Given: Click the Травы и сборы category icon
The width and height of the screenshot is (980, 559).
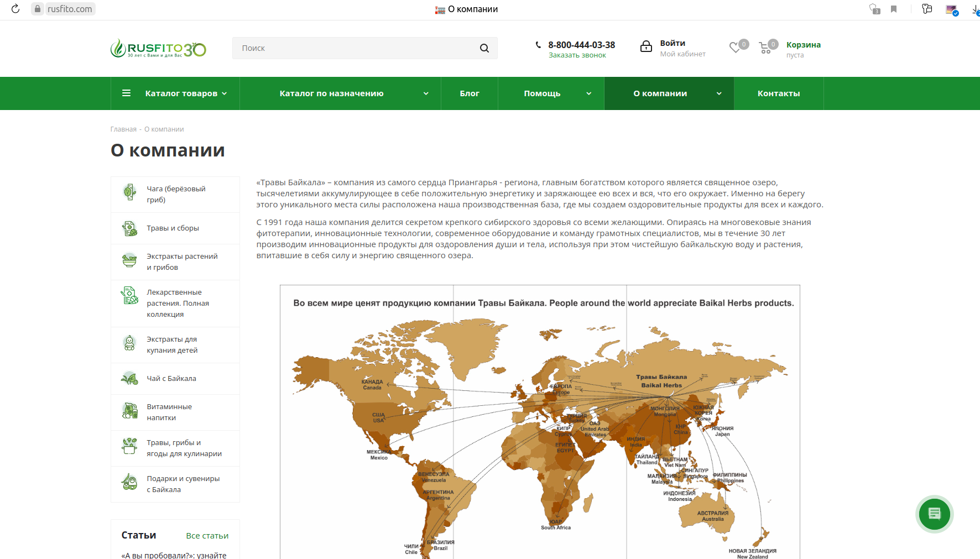Looking at the screenshot, I should pos(129,228).
